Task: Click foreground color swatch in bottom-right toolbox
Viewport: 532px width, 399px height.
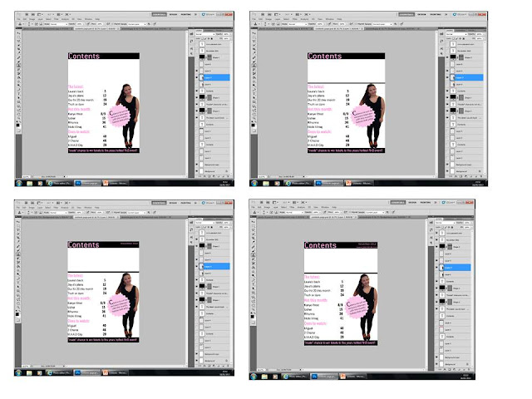Action: click(252, 316)
